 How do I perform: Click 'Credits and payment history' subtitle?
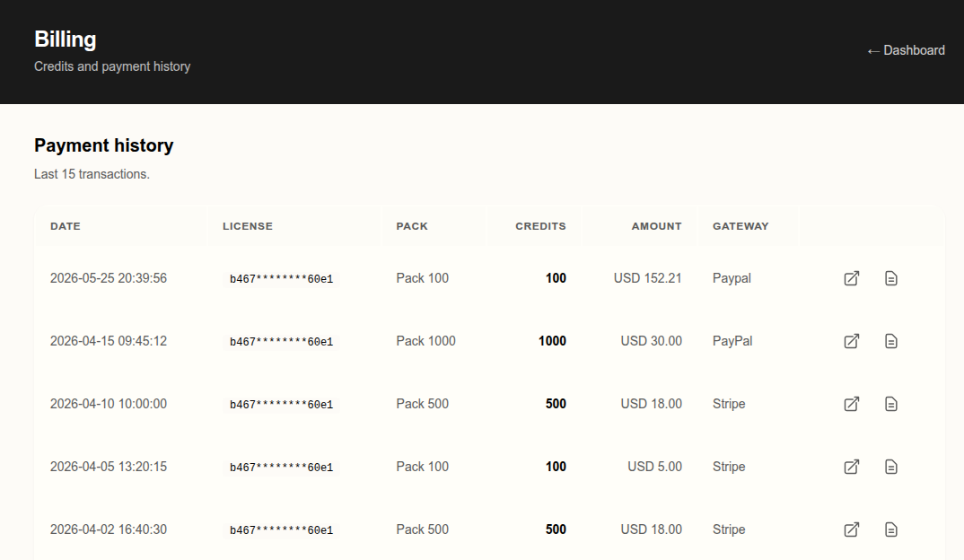[x=112, y=66]
